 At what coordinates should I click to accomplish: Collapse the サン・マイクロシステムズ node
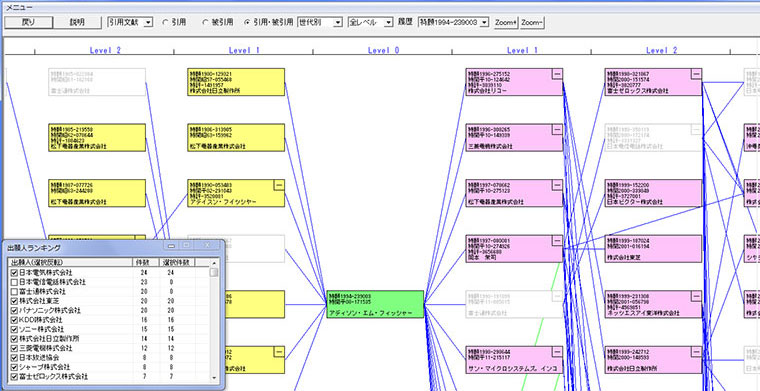(x=557, y=351)
